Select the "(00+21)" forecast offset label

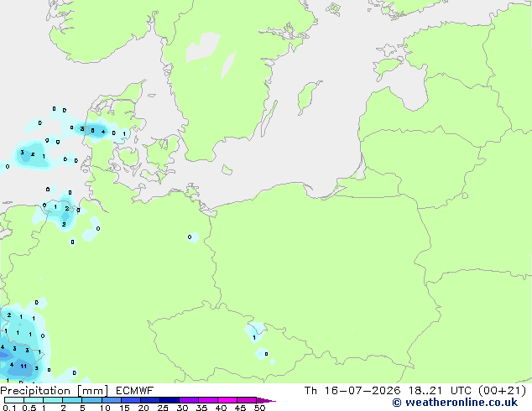pos(502,391)
